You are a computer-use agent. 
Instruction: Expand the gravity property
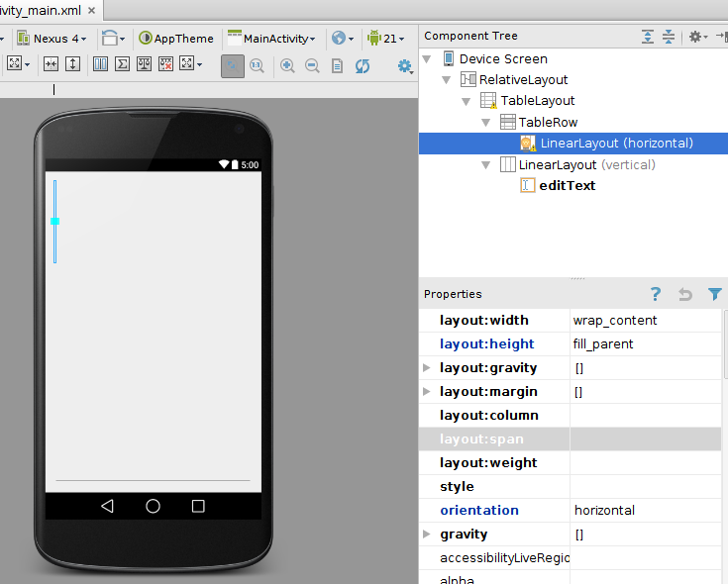[x=427, y=534]
